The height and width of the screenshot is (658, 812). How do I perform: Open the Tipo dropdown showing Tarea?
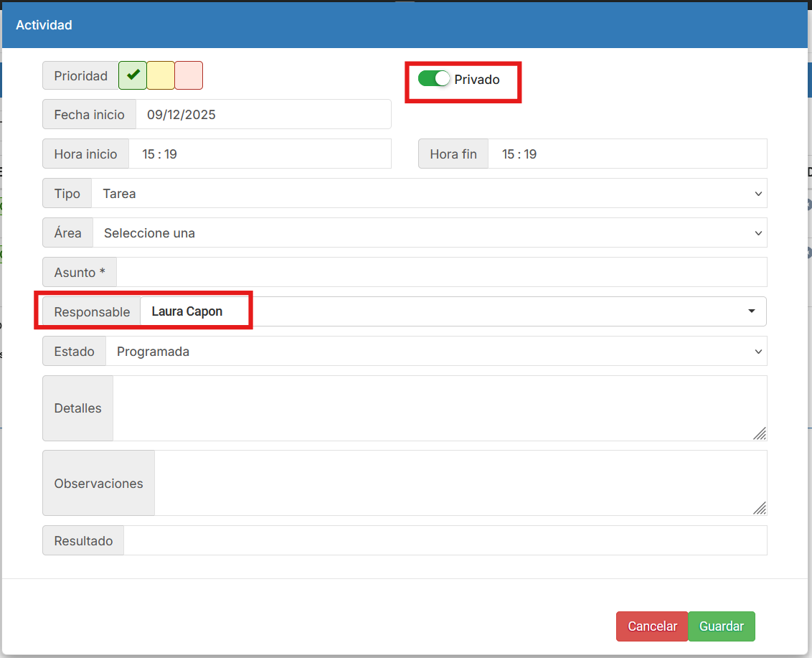click(428, 194)
